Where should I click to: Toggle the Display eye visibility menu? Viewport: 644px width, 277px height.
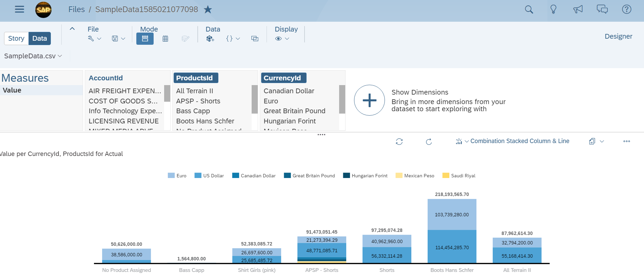click(282, 39)
